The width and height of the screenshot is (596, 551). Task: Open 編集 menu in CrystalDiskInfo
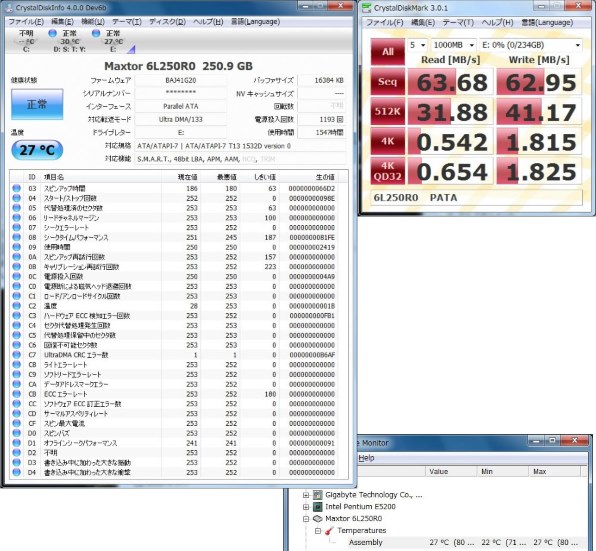click(62, 22)
